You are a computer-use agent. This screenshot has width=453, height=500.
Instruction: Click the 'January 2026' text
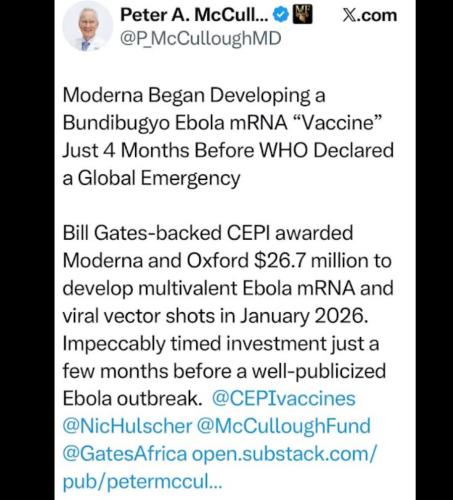(x=302, y=316)
